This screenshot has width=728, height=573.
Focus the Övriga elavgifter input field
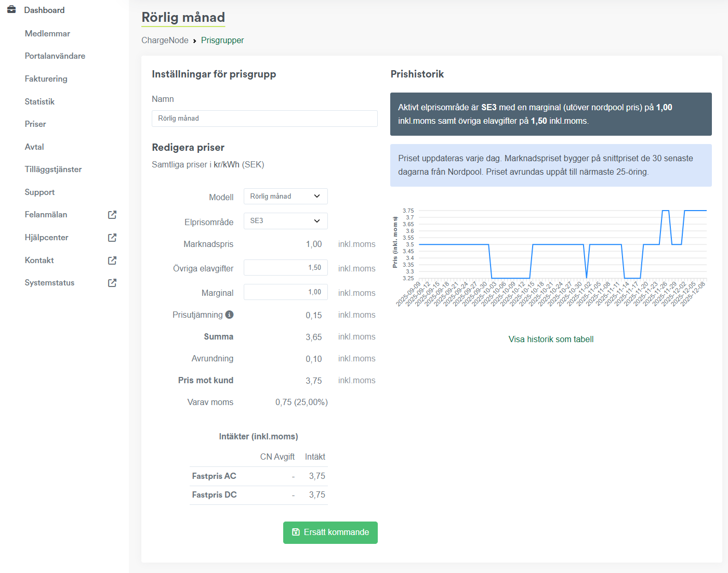click(285, 268)
